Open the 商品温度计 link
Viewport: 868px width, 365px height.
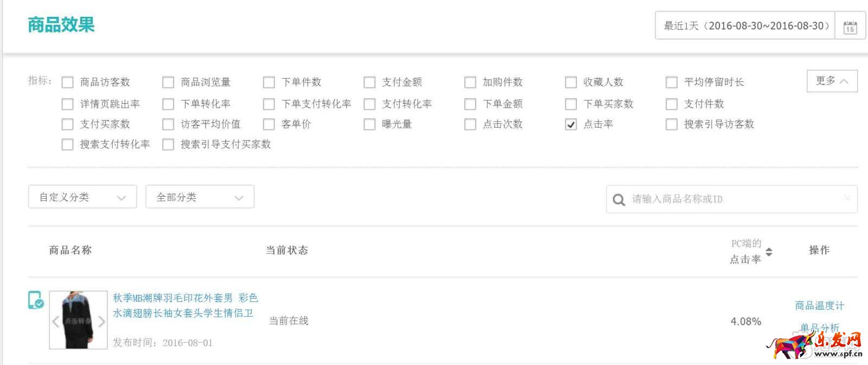pyautogui.click(x=819, y=306)
